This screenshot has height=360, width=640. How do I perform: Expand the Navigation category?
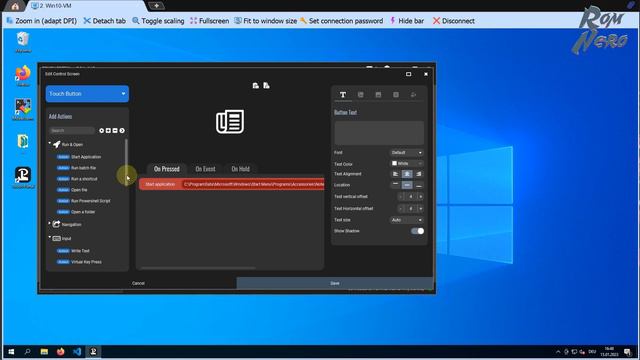[50, 224]
